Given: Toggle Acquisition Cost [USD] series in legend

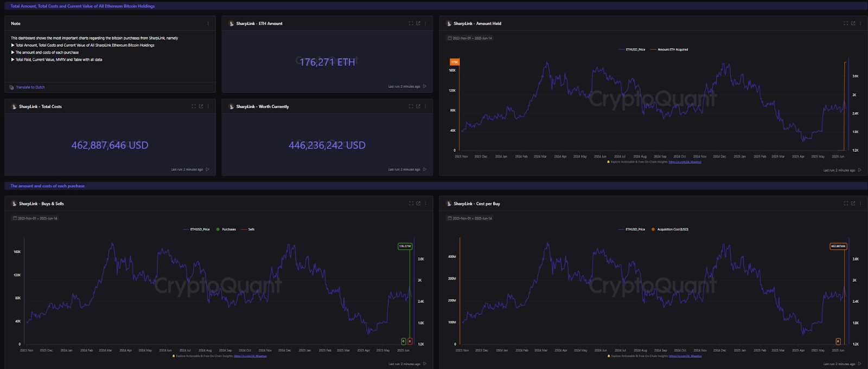Looking at the screenshot, I should click(670, 229).
